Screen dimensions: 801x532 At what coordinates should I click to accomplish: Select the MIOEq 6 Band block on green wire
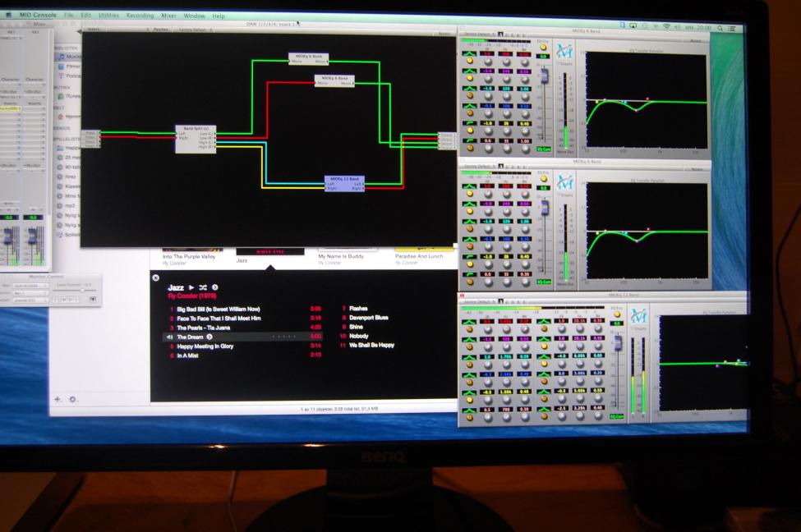click(x=309, y=59)
